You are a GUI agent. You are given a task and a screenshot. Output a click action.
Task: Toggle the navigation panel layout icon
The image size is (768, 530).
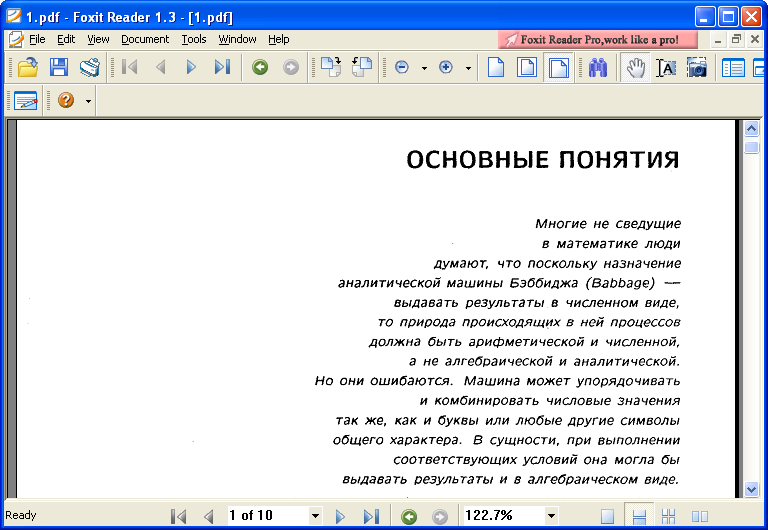[733, 68]
